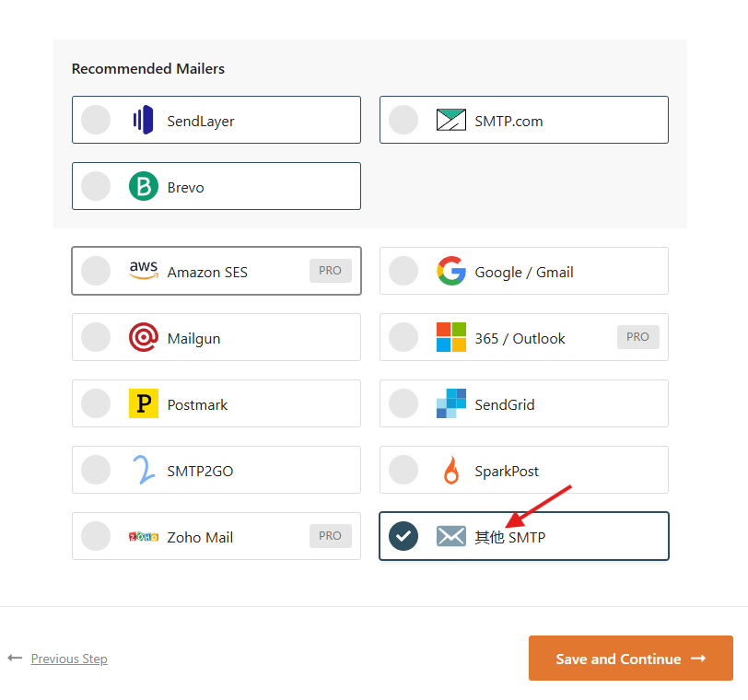Click the Brevo label text
This screenshot has height=700, width=748.
click(185, 187)
